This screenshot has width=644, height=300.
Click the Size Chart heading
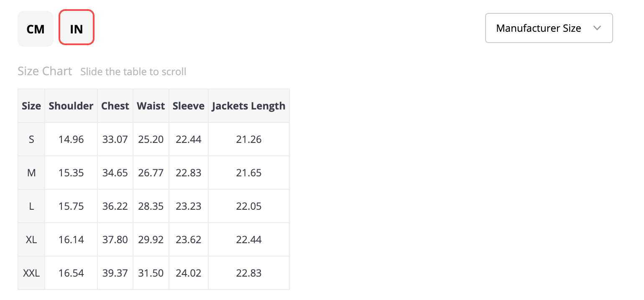click(x=45, y=71)
